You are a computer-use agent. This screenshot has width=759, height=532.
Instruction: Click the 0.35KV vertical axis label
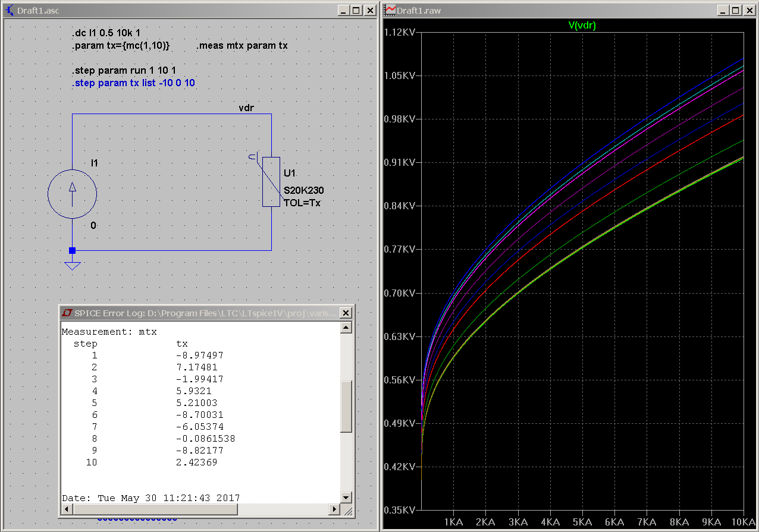click(400, 510)
